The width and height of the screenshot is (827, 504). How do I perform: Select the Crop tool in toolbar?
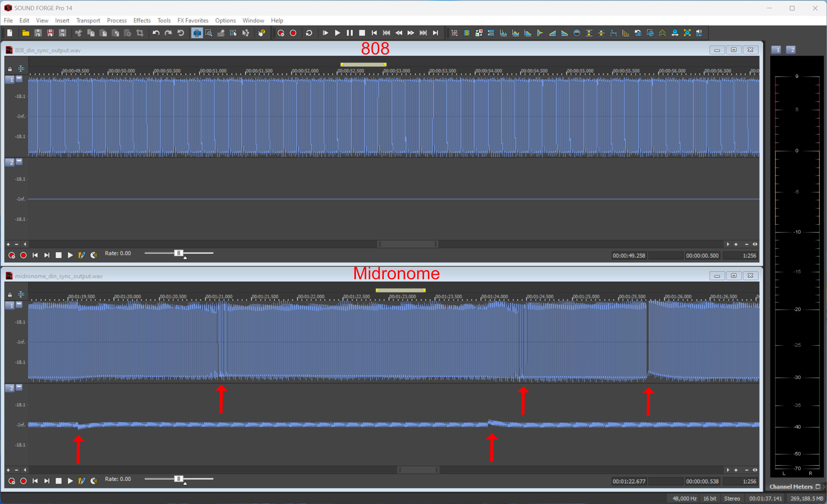point(140,33)
